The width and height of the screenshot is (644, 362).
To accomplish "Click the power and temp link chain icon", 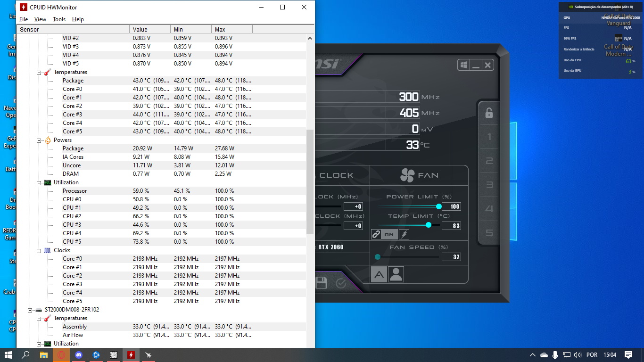I will pyautogui.click(x=376, y=234).
